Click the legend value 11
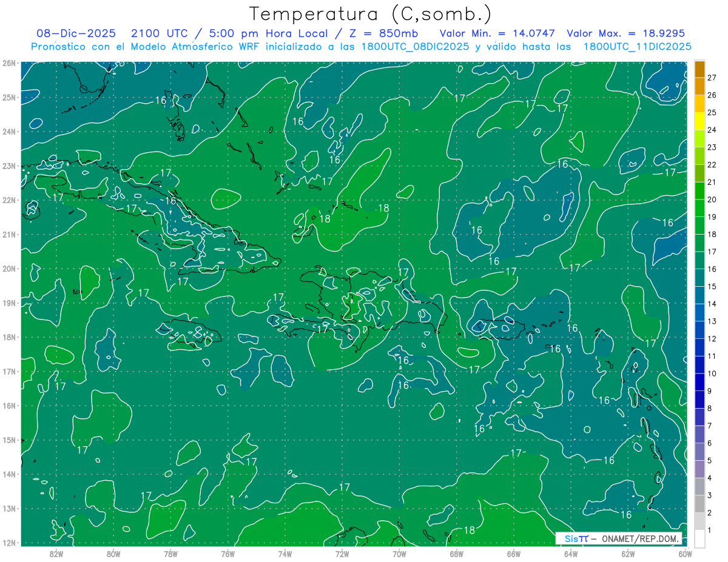This screenshot has width=728, height=562. 712,356
